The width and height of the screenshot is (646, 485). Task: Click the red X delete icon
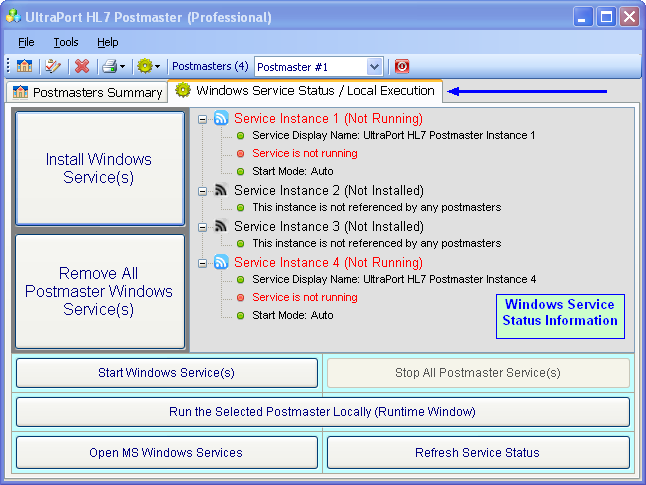point(82,66)
